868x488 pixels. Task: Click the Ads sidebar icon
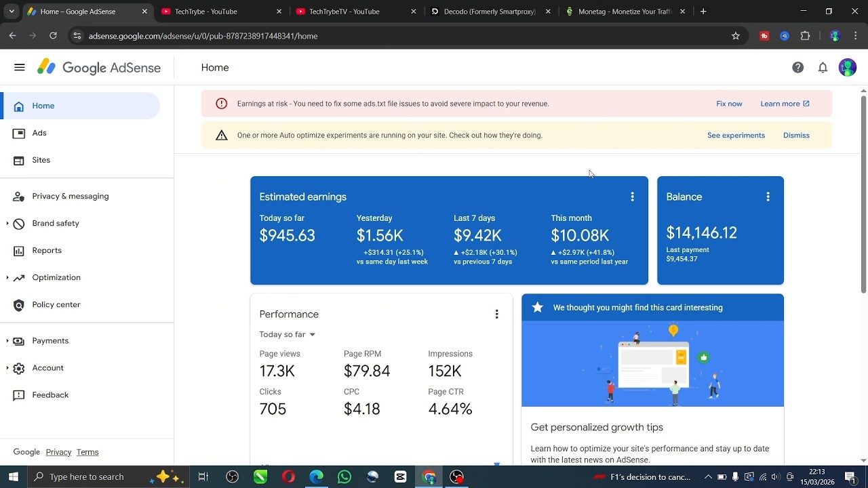tap(19, 133)
